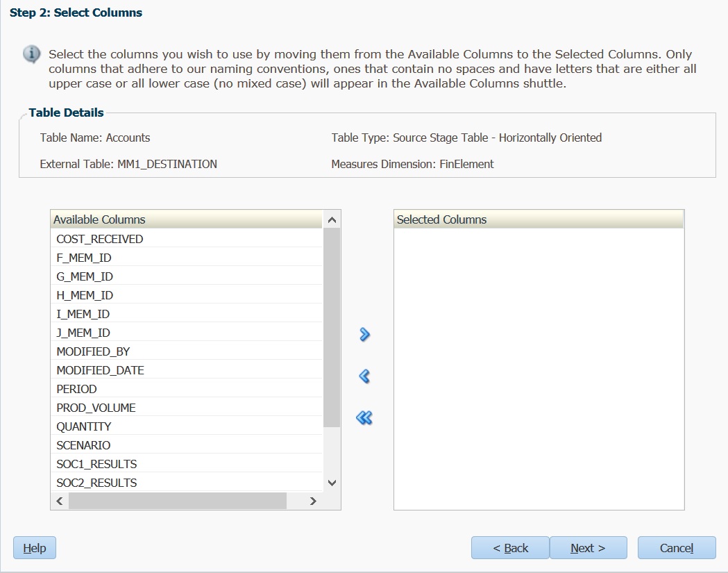Viewport: 728px width, 573px height.
Task: Select SOC1_RESULTS column entry
Action: point(96,464)
